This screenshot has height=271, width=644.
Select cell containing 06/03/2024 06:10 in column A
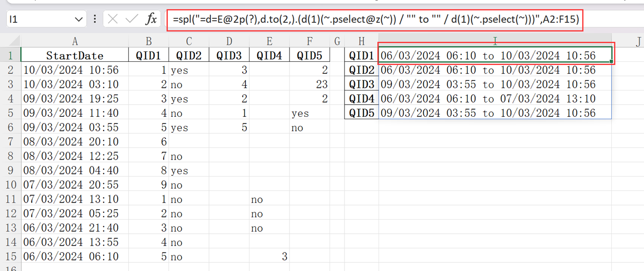point(75,256)
